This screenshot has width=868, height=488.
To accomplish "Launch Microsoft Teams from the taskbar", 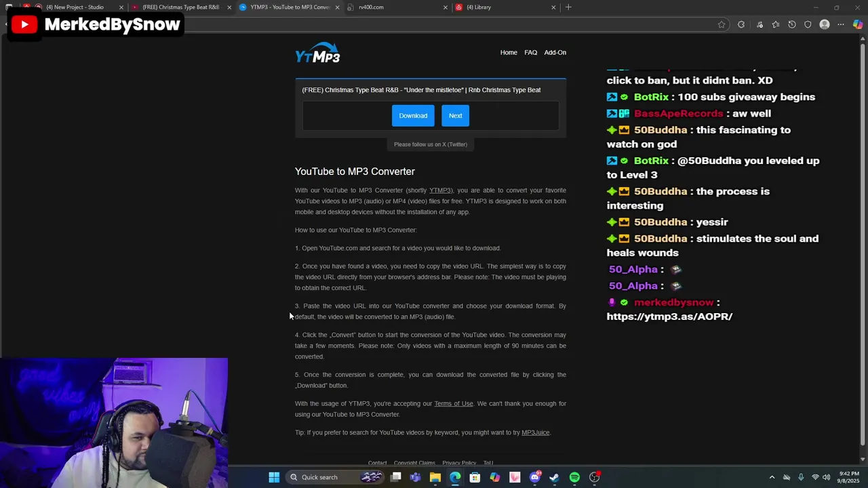I will click(x=415, y=477).
